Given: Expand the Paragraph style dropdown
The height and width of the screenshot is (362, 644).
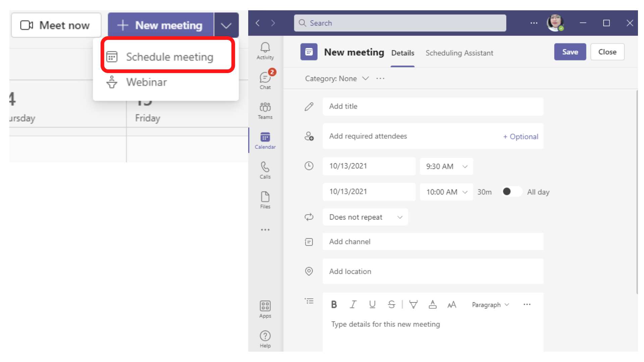Looking at the screenshot, I should [x=490, y=305].
